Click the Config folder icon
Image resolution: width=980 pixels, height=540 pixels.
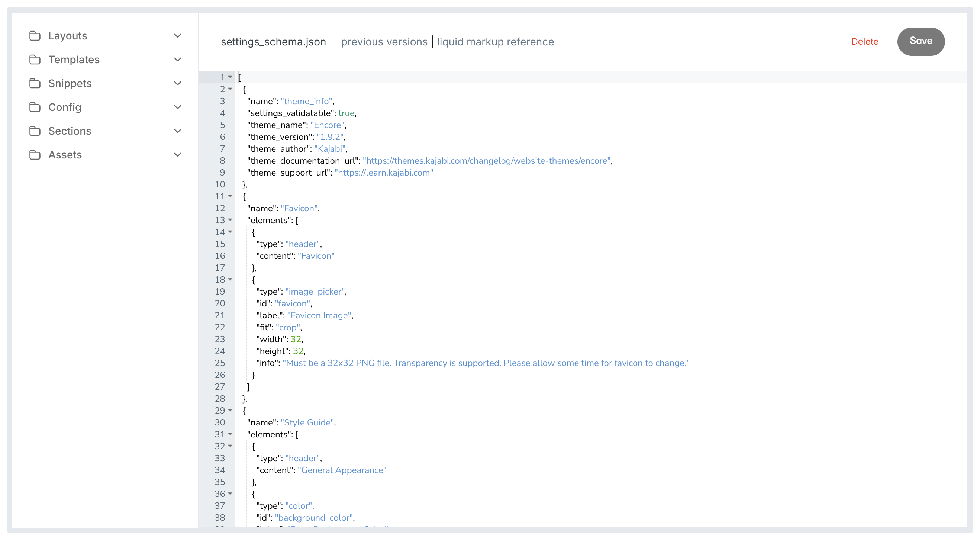pos(35,107)
